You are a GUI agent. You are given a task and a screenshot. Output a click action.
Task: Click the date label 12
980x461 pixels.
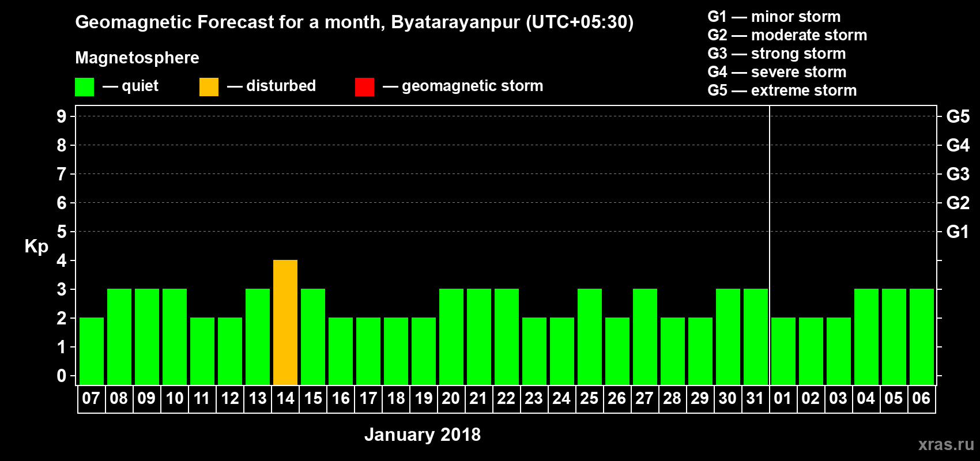[229, 398]
